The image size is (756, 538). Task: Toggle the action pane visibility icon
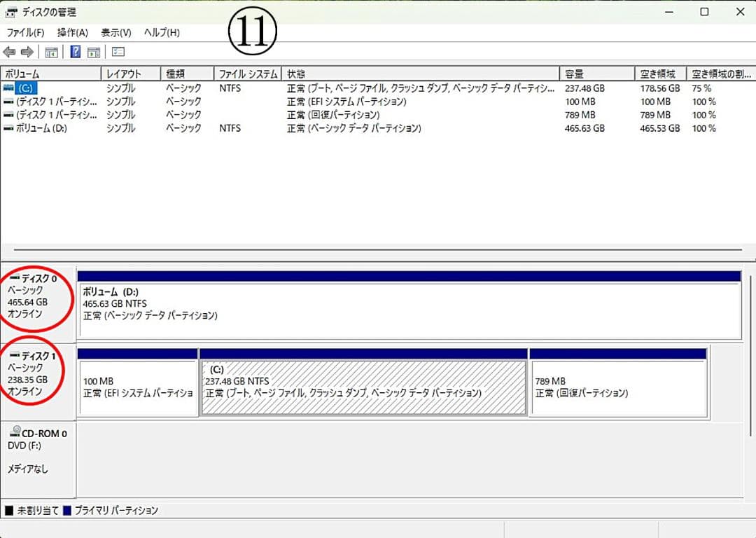pos(94,51)
